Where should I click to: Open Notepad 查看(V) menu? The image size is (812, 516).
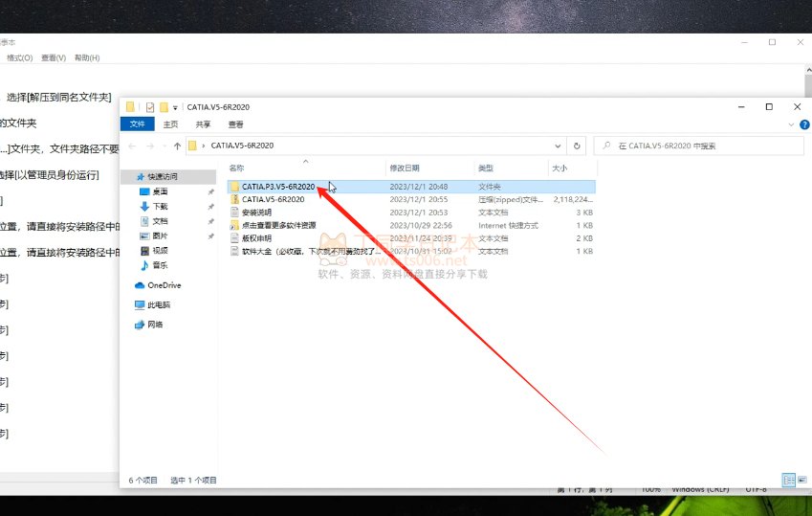54,58
